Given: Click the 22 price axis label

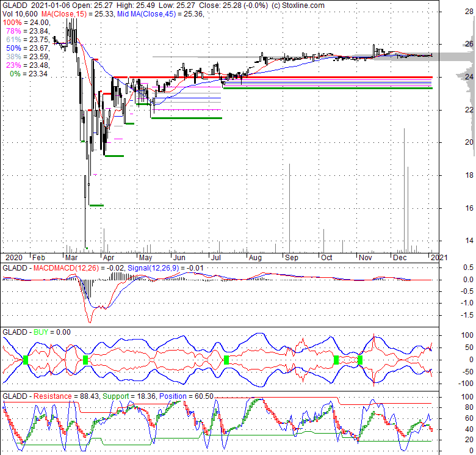Looking at the screenshot, I should pos(469,110).
